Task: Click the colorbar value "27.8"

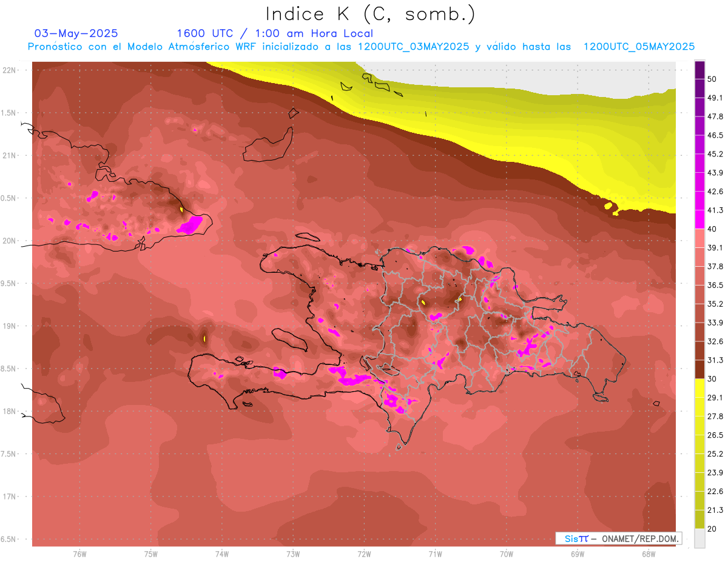Action: click(716, 416)
